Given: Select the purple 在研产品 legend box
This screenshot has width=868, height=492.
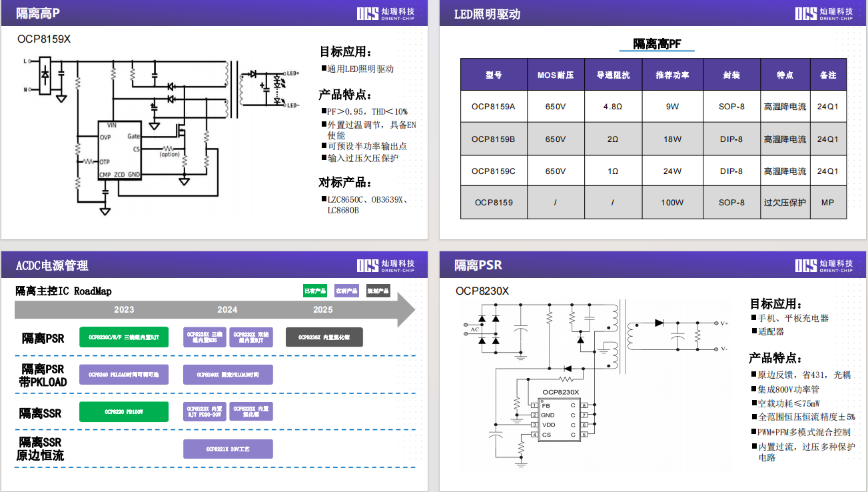Looking at the screenshot, I should coord(347,291).
